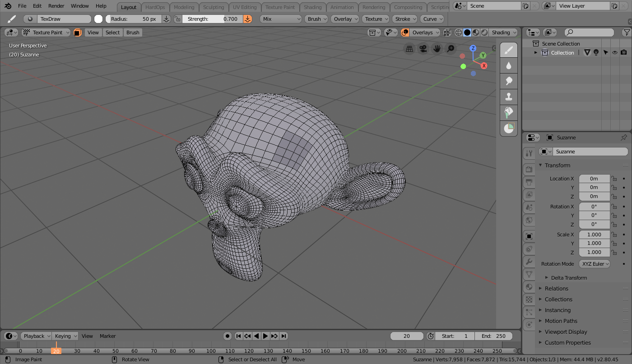Toggle the unified size lock next to Radius

pos(177,19)
